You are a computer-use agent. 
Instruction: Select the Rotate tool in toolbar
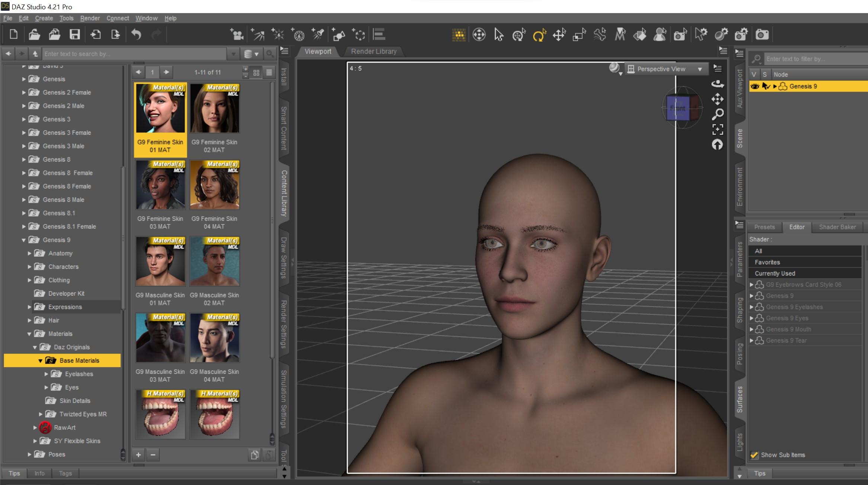pyautogui.click(x=539, y=35)
